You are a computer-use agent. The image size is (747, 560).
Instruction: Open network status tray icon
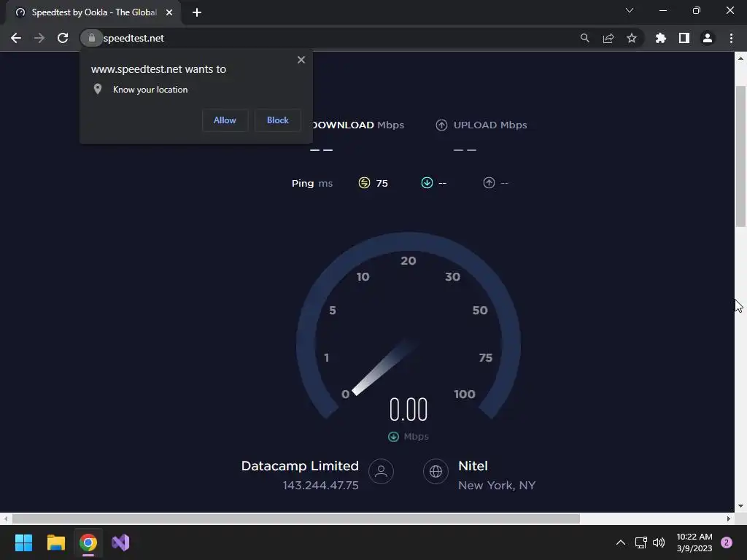640,542
